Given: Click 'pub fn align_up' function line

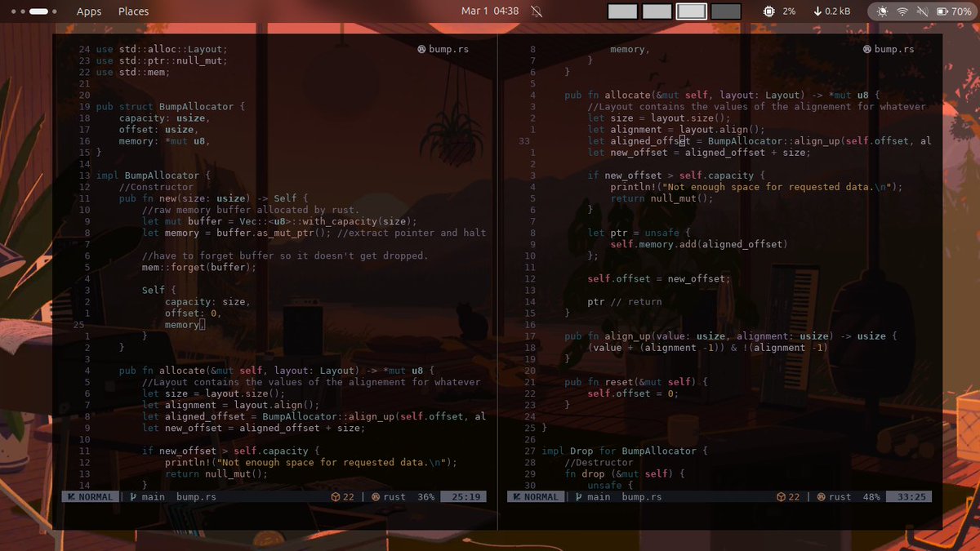Looking at the screenshot, I should pyautogui.click(x=731, y=335).
